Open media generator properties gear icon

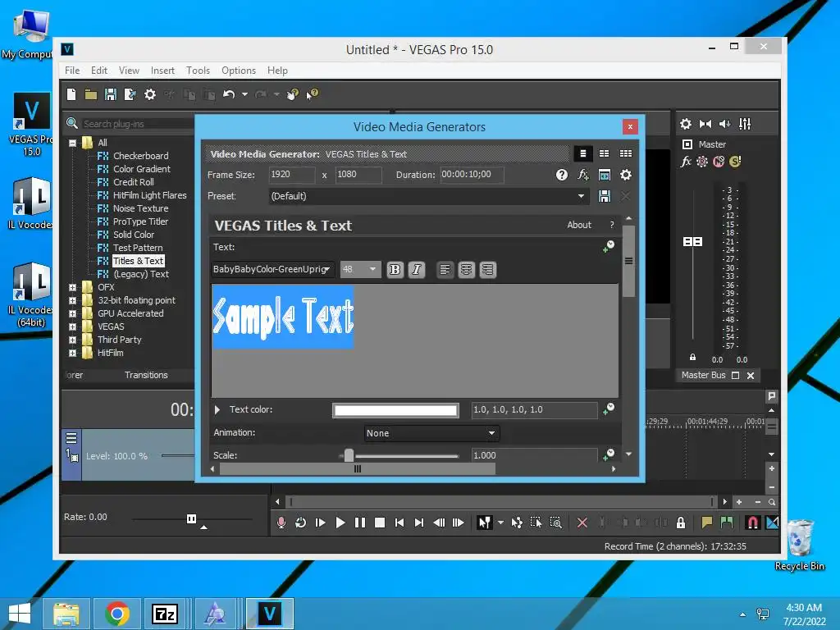pyautogui.click(x=626, y=175)
